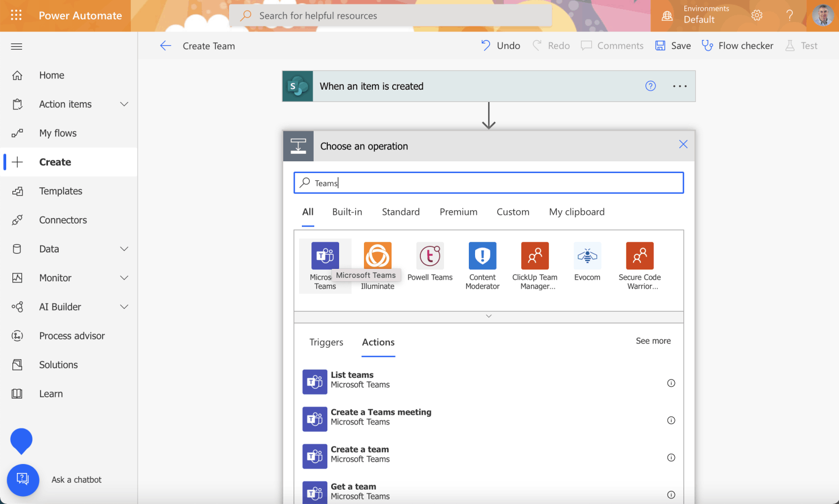Select the Powell Teams connector icon
Viewport: 839px width, 504px height.
[429, 257]
